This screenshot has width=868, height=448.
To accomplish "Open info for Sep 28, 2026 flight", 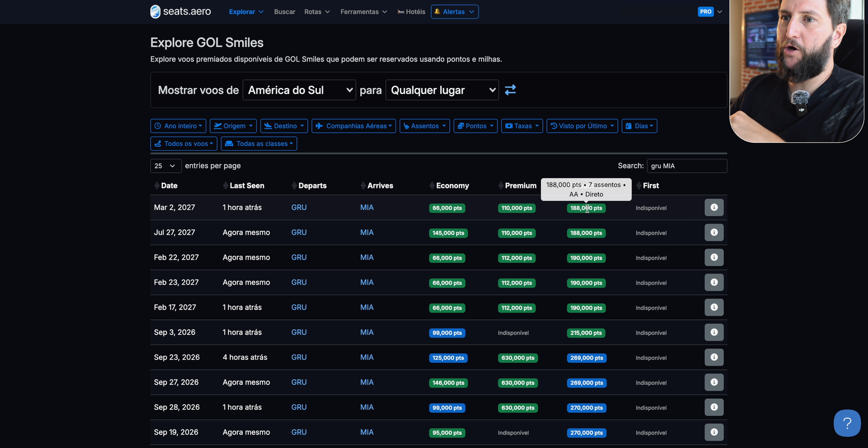I will tap(714, 407).
